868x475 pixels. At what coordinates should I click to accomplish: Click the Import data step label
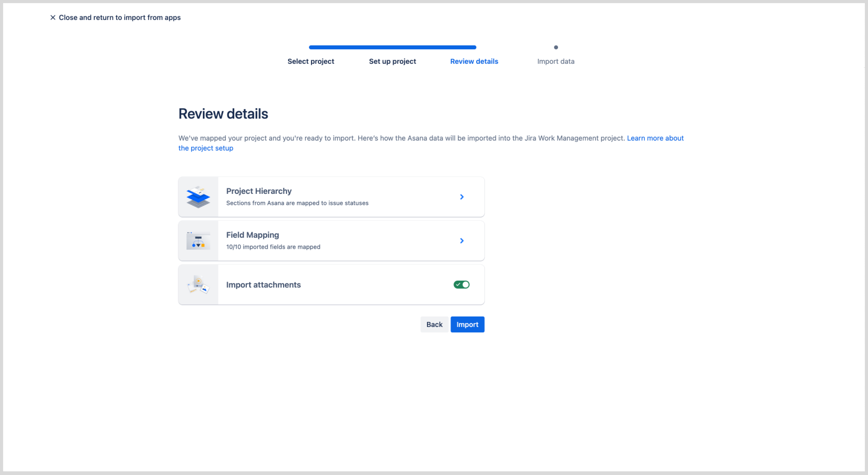point(556,61)
